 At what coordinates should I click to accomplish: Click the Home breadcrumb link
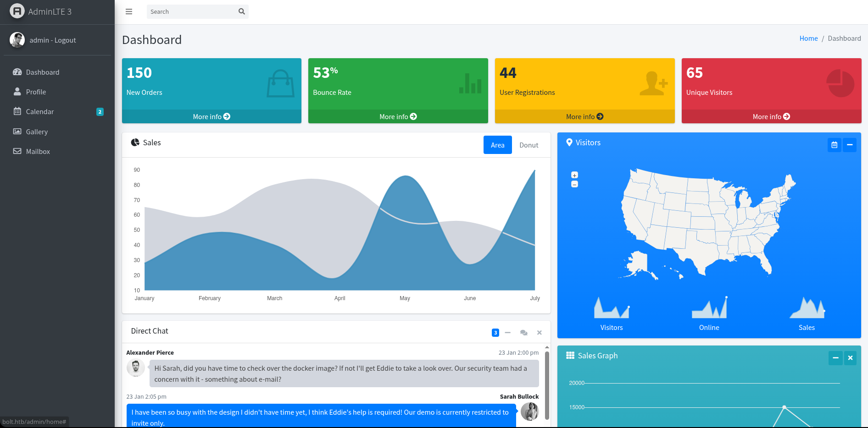[x=808, y=38]
